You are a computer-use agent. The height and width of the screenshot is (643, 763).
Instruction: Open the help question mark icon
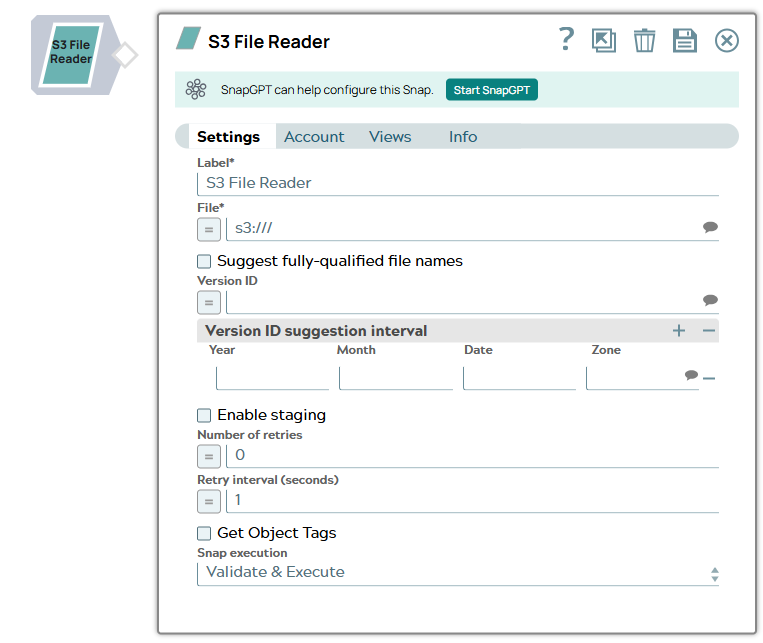coord(566,40)
